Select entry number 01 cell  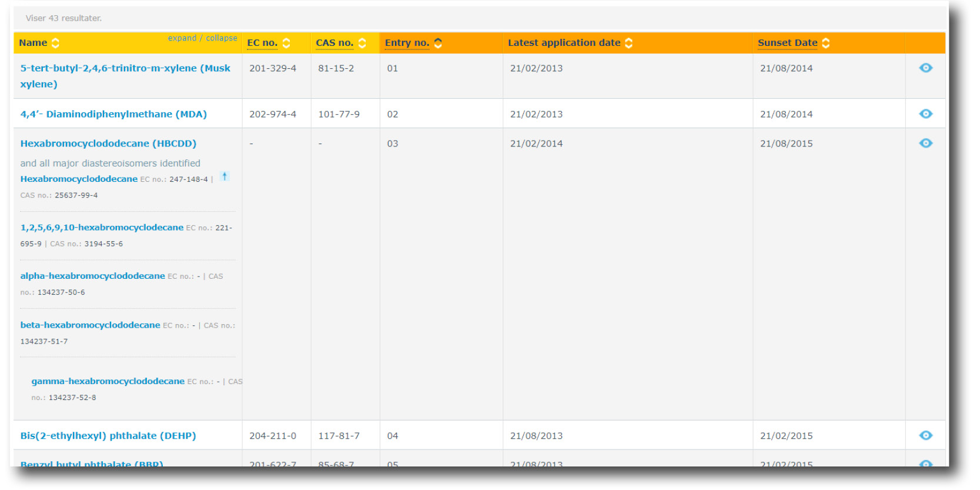point(393,68)
